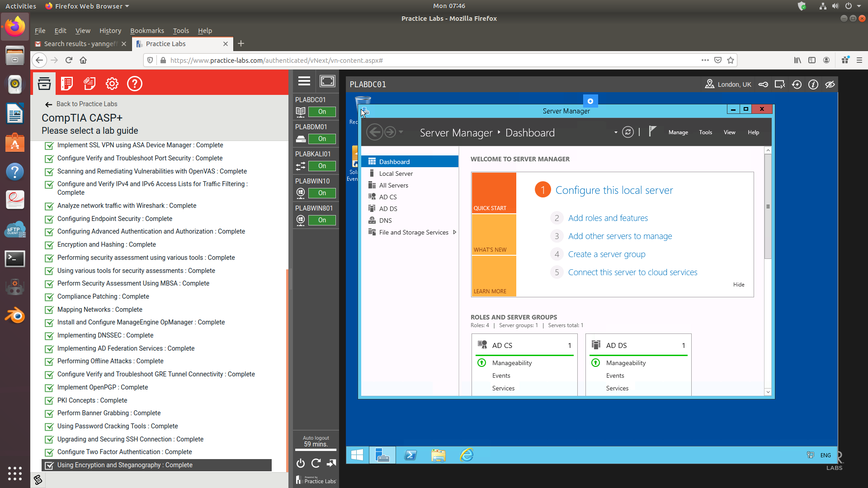Go back with the Server Manager back arrow
The height and width of the screenshot is (488, 868).
click(374, 132)
